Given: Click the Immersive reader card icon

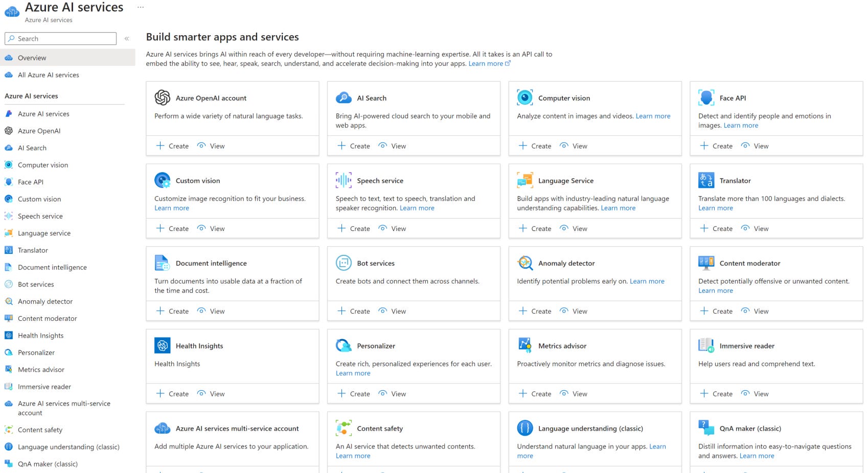Looking at the screenshot, I should click(x=706, y=346).
